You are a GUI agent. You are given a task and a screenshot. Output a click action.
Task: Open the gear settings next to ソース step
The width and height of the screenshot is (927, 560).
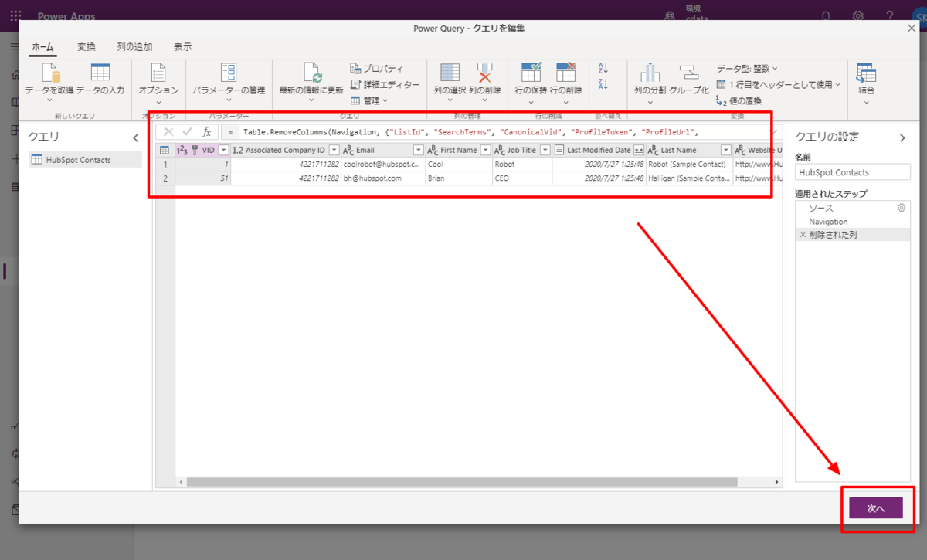[901, 208]
